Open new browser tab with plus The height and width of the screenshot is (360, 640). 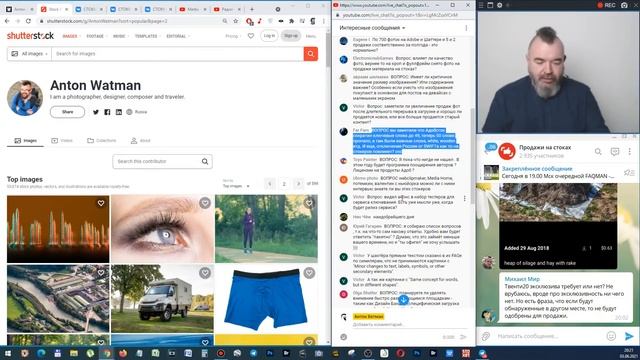click(252, 9)
